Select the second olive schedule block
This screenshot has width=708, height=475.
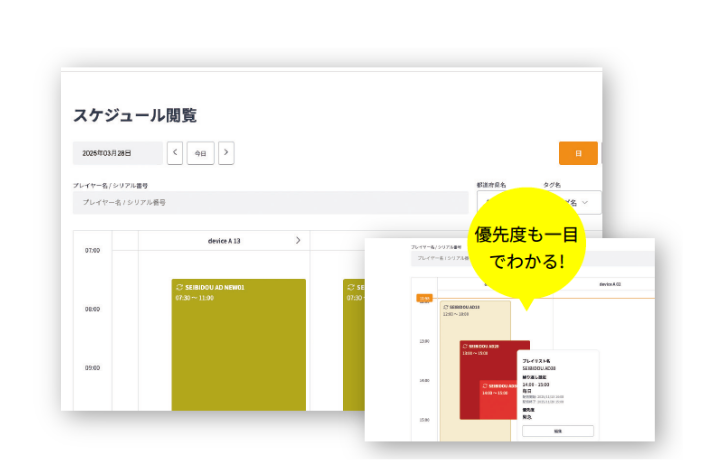(353, 350)
